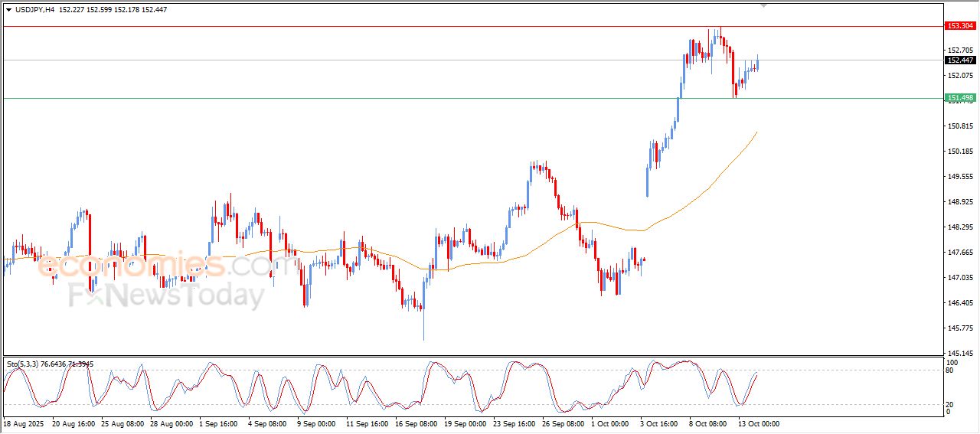Click the 18 Aug 2025 date label

coord(24,423)
